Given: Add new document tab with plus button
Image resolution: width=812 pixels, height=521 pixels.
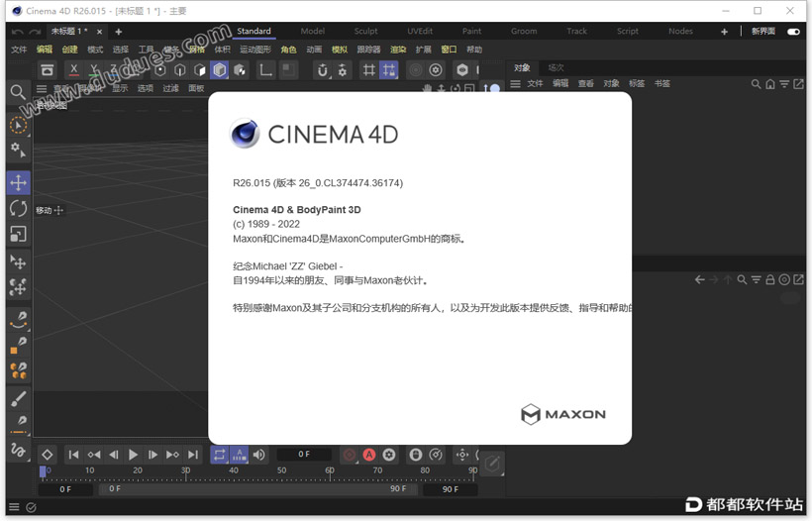Looking at the screenshot, I should pyautogui.click(x=118, y=32).
